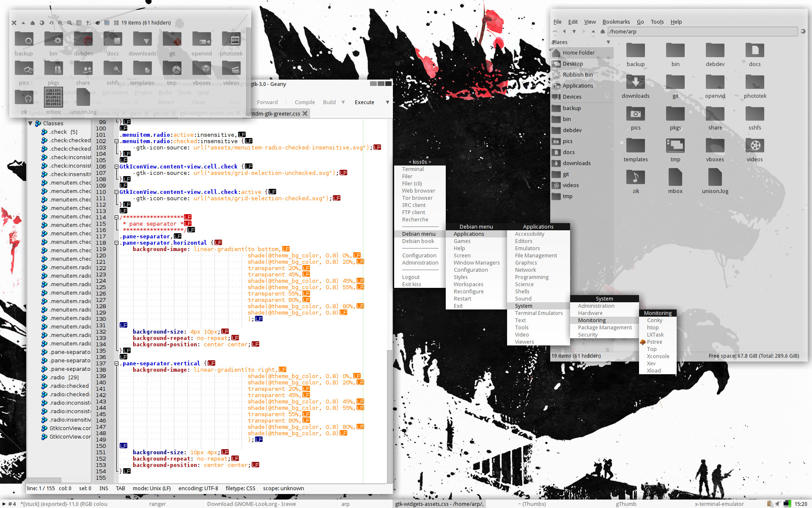The height and width of the screenshot is (508, 812).
Task: Open the View menu in PCManFM
Action: [590, 22]
